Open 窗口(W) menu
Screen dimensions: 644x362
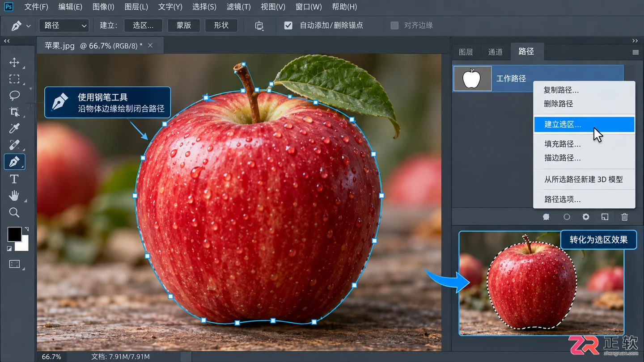click(309, 7)
